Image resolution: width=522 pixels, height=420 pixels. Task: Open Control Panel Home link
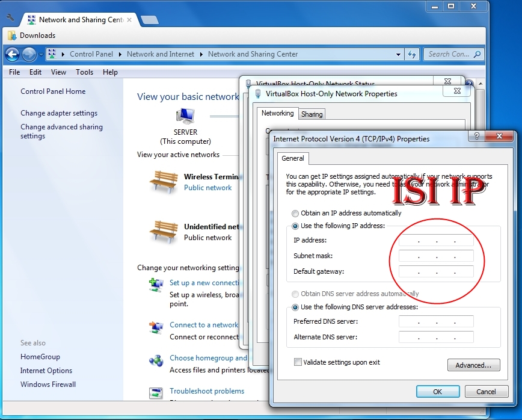pyautogui.click(x=53, y=91)
